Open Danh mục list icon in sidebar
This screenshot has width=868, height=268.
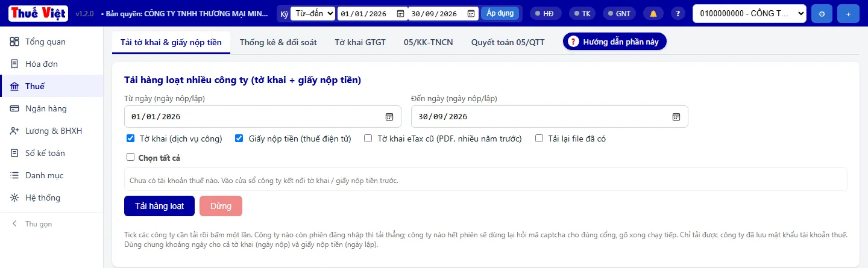pos(14,175)
